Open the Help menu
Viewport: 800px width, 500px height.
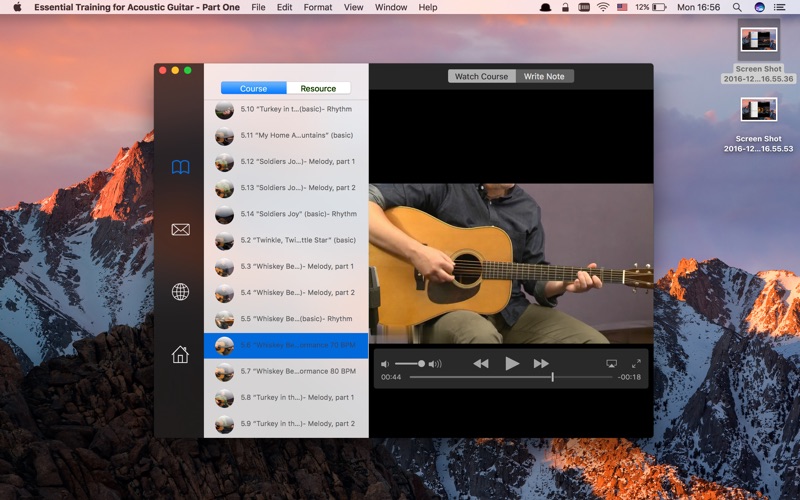(x=428, y=7)
